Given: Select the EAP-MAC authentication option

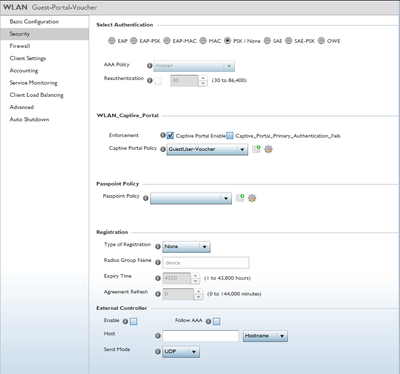Looking at the screenshot, I should click(167, 41).
